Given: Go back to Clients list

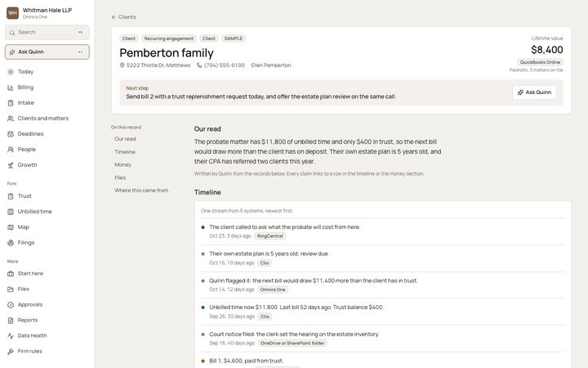Looking at the screenshot, I should point(124,17).
